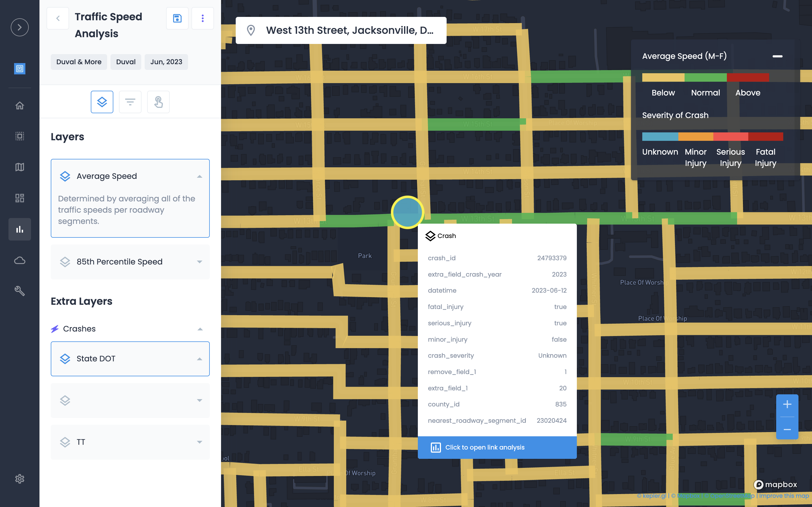Zoom in on the map
Image resolution: width=812 pixels, height=507 pixels.
click(x=787, y=404)
